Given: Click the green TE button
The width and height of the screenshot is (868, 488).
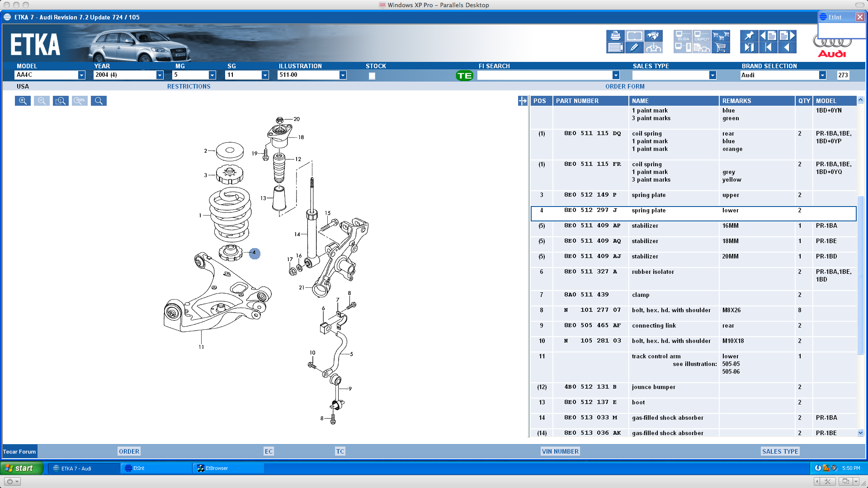Looking at the screenshot, I should point(464,75).
